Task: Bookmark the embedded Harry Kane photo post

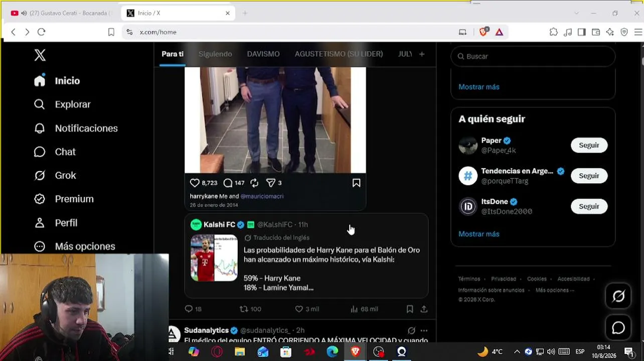Action: [x=356, y=183]
